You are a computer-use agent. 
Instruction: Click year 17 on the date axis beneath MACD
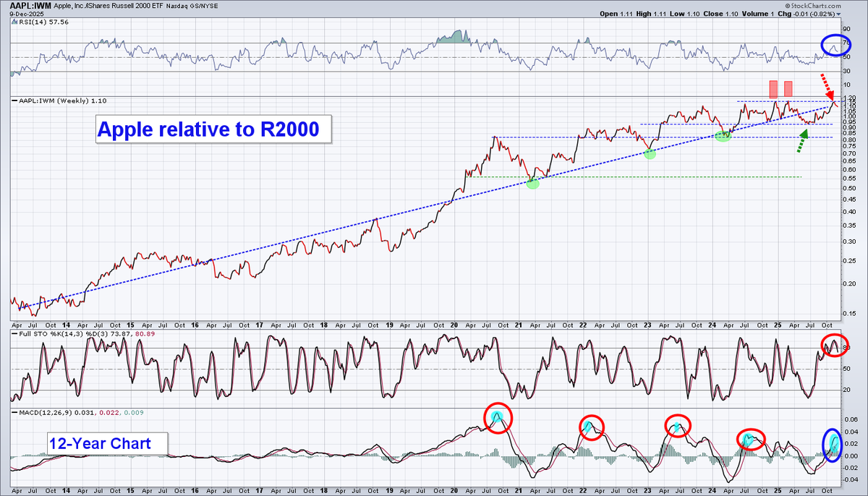coord(260,491)
